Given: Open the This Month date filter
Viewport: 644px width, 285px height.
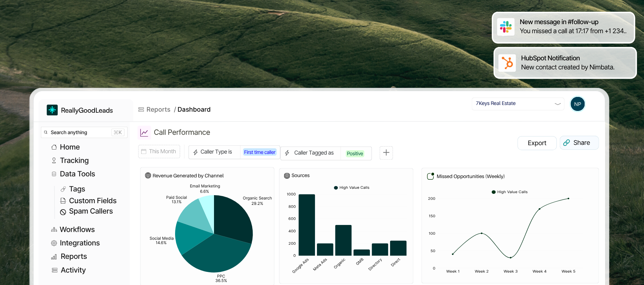Looking at the screenshot, I should pyautogui.click(x=159, y=152).
